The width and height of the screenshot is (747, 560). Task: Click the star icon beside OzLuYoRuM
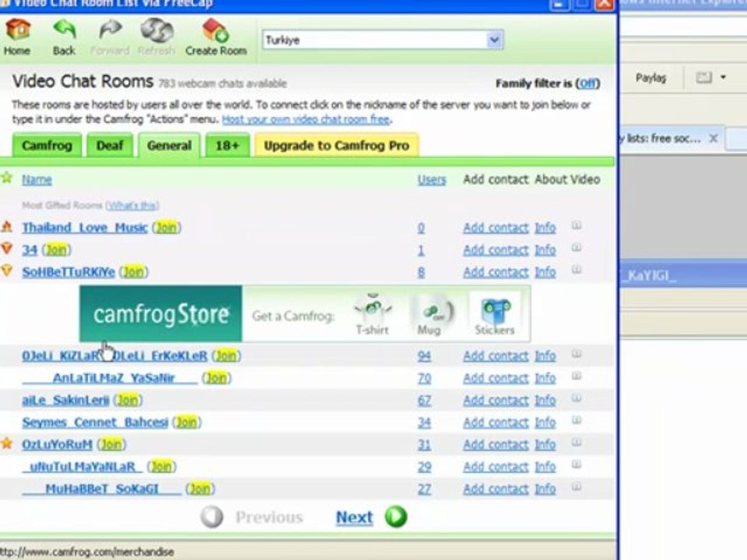click(7, 443)
